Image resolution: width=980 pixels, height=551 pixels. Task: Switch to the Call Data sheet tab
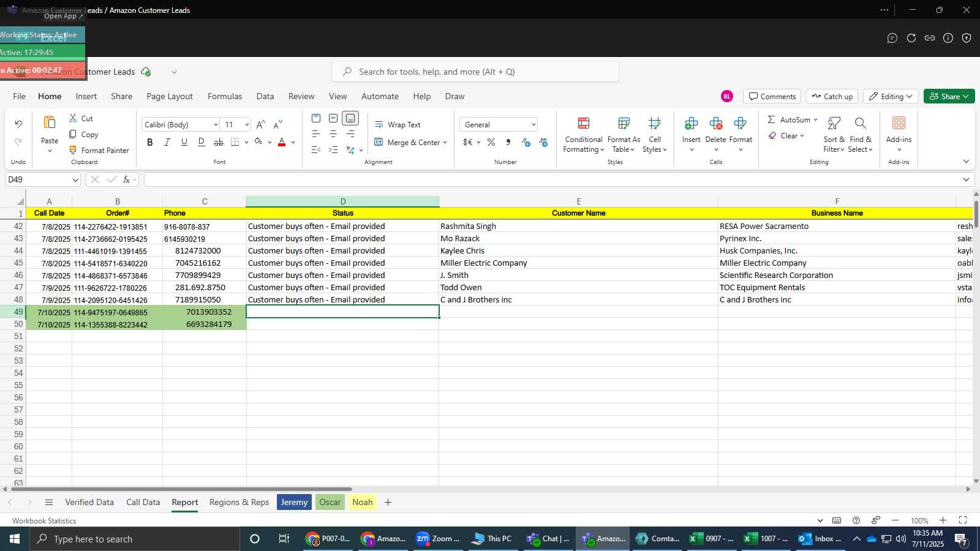click(x=143, y=502)
